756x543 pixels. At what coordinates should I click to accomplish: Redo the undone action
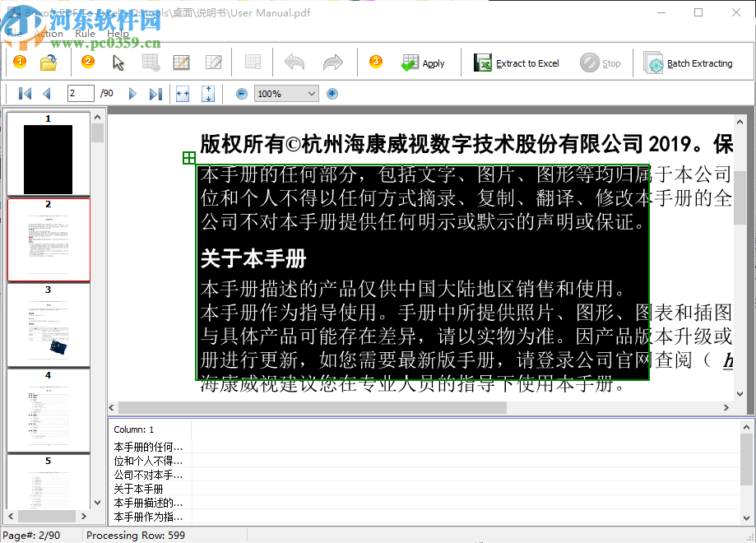click(x=332, y=62)
